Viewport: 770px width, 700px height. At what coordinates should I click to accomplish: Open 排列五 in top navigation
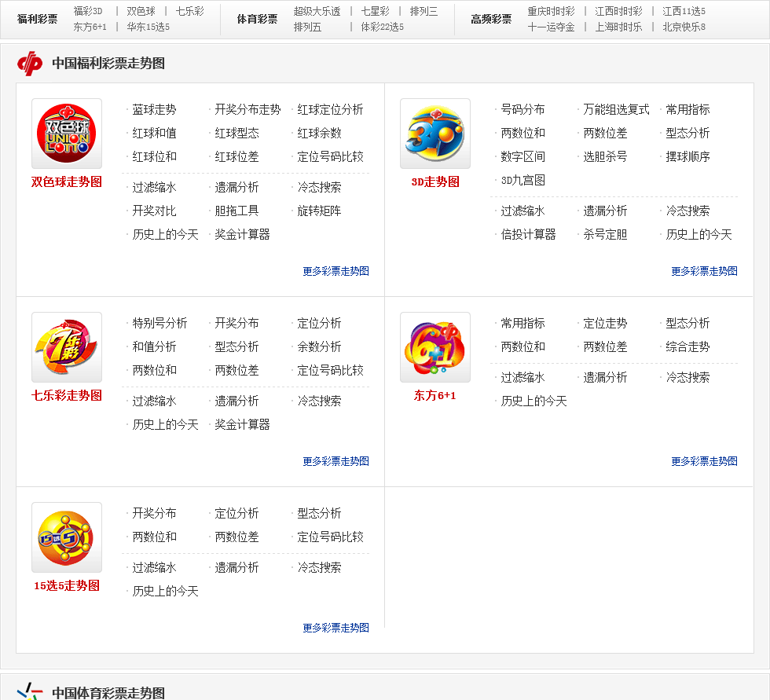pyautogui.click(x=307, y=27)
